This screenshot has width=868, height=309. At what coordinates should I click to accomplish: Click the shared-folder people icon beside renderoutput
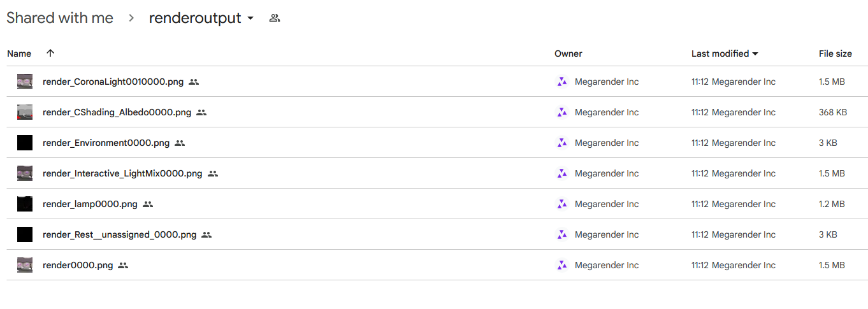tap(275, 18)
